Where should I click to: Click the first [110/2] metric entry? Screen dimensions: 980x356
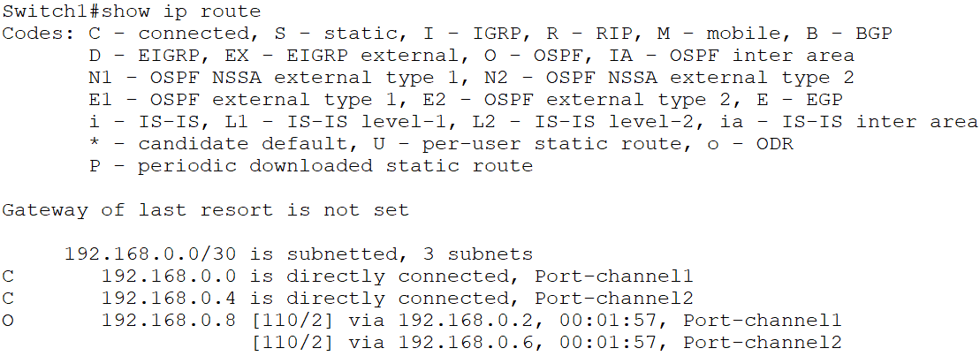coord(292,320)
